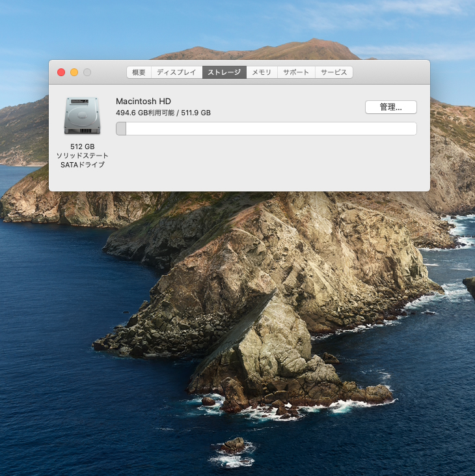
Task: Go to the サービス tab
Action: coord(334,72)
